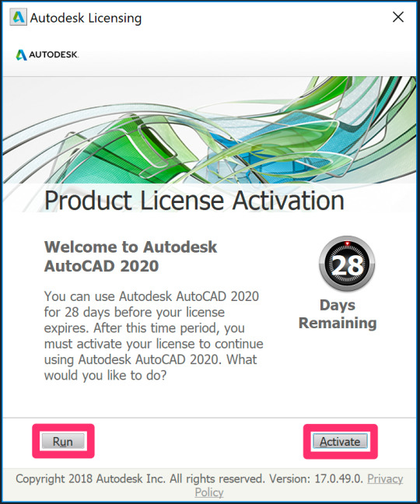The height and width of the screenshot is (504, 420).
Task: Click the Welcome to Autodesk AutoCAD 2020 heading
Action: tap(131, 256)
